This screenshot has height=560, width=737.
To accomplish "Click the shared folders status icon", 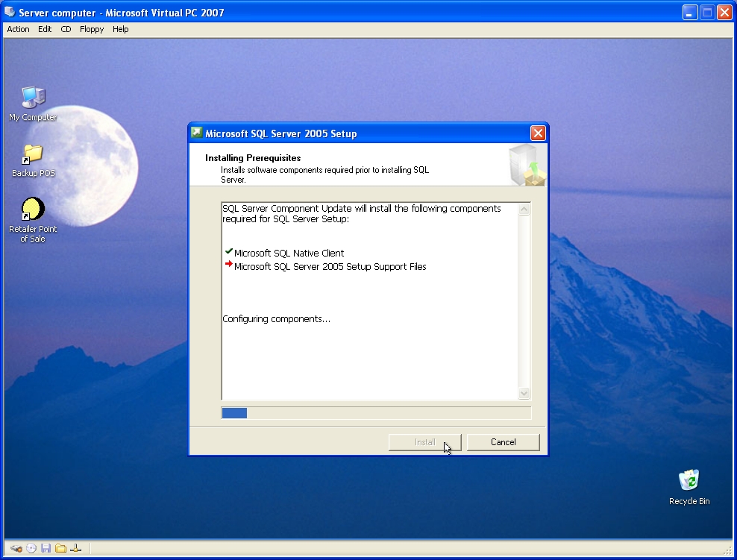I will [60, 548].
